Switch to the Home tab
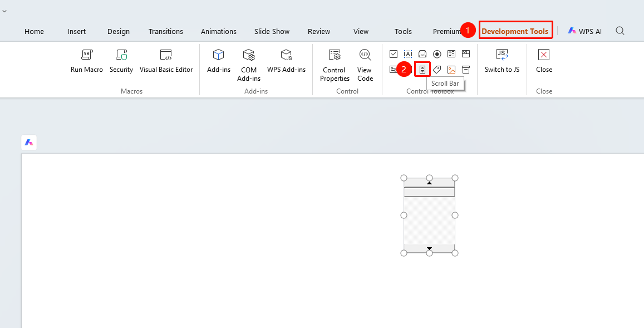This screenshot has width=644, height=328. pyautogui.click(x=34, y=32)
